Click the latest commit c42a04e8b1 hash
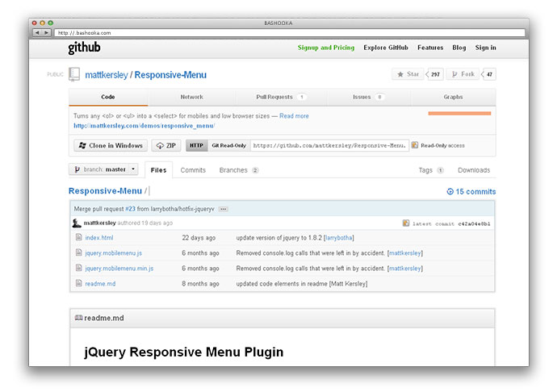 tap(474, 223)
